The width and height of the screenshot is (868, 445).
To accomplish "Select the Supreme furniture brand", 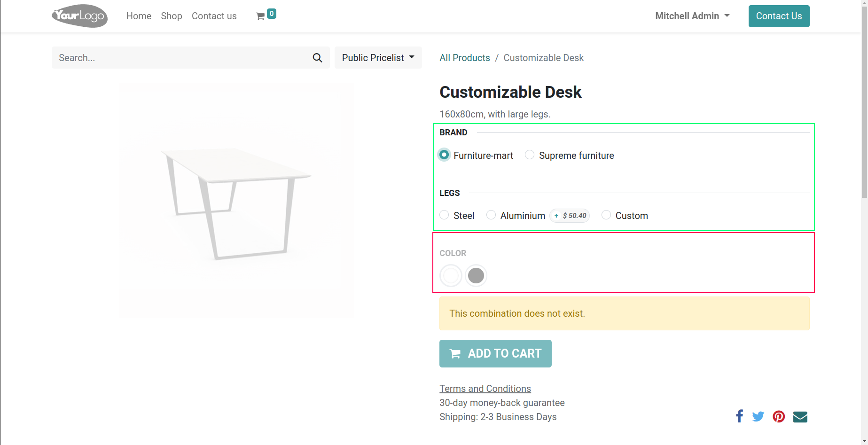I will tap(530, 155).
